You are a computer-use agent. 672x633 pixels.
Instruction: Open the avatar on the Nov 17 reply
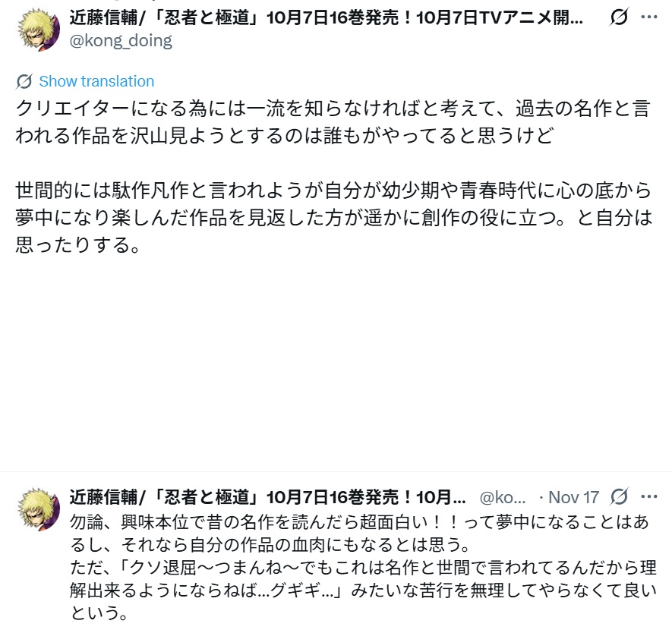38,509
